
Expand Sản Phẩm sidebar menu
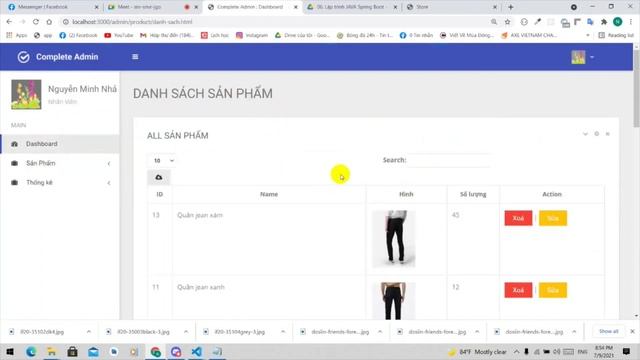(x=60, y=163)
